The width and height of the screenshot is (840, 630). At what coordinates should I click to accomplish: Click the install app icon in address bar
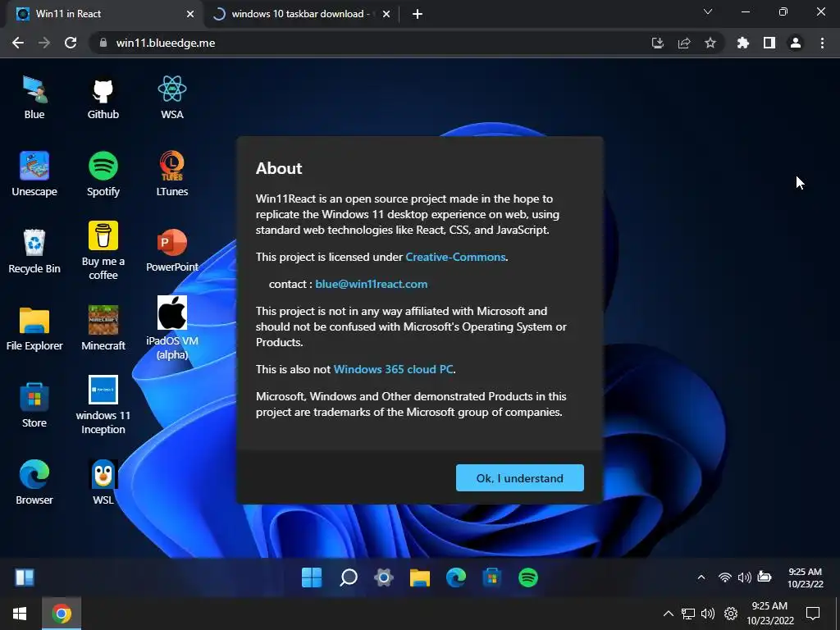coord(657,43)
